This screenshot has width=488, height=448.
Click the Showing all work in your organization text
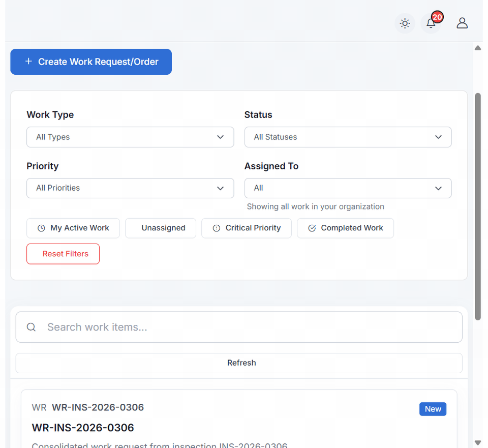(x=315, y=207)
